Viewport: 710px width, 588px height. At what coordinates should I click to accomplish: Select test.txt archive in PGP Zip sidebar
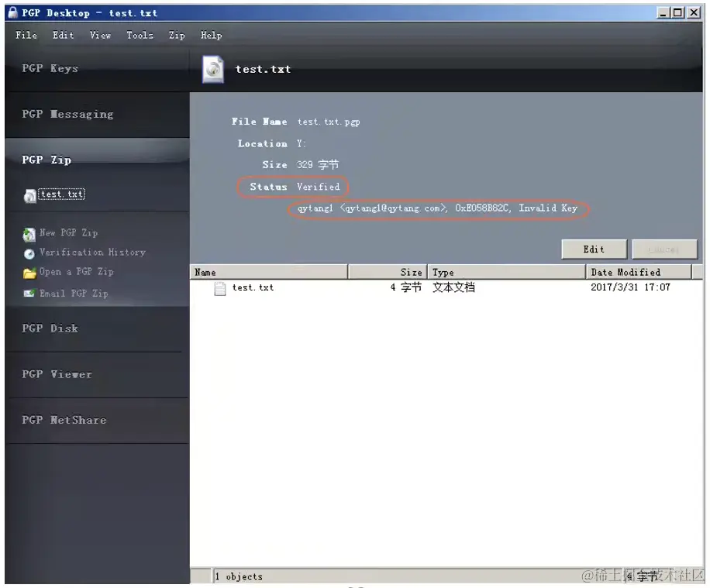coord(61,194)
